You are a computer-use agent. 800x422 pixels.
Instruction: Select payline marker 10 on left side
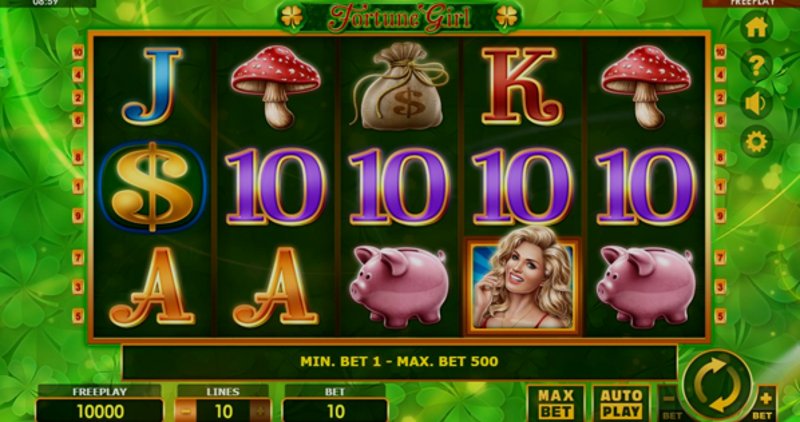[x=78, y=51]
